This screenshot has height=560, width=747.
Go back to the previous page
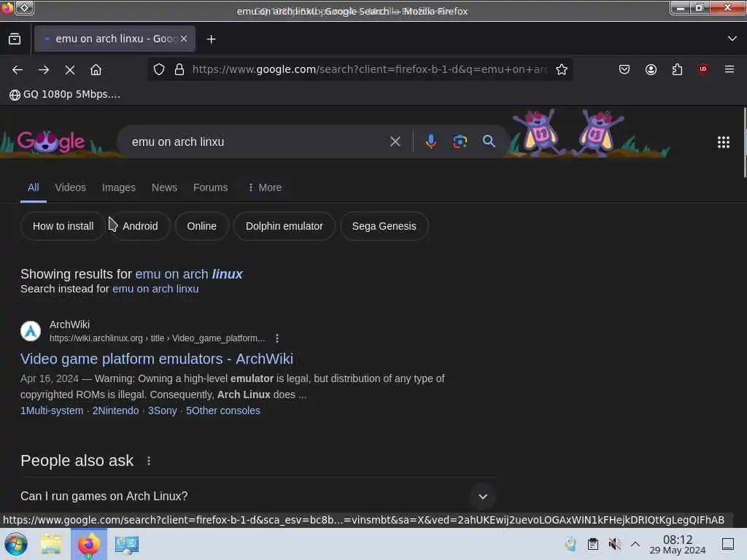[x=18, y=70]
